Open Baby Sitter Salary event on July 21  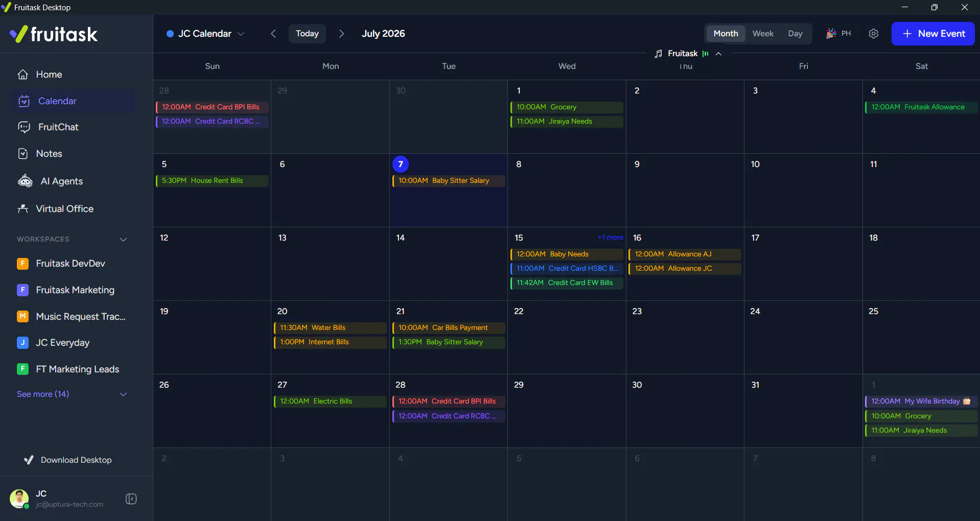[449, 342]
